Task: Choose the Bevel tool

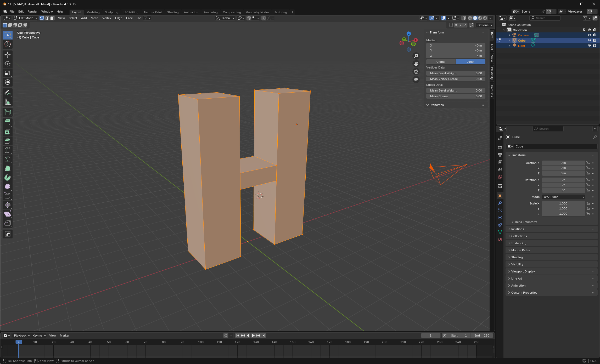Action: point(8,141)
